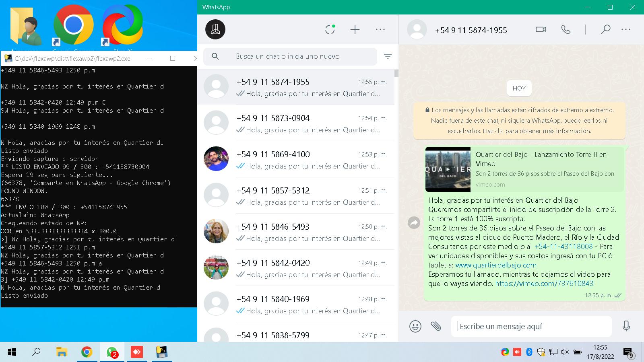This screenshot has height=362, width=644.
Task: View profile photo of 5846-5493 contact
Action: click(216, 231)
